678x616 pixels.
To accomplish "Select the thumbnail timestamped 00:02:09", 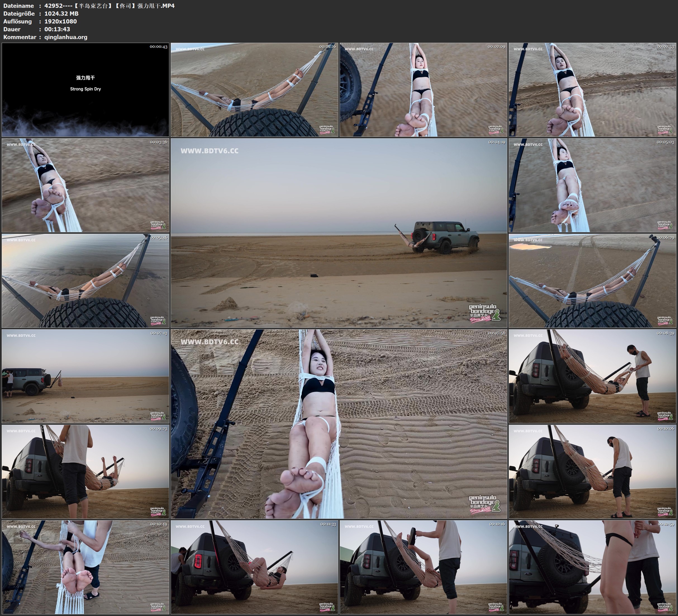I will click(424, 89).
